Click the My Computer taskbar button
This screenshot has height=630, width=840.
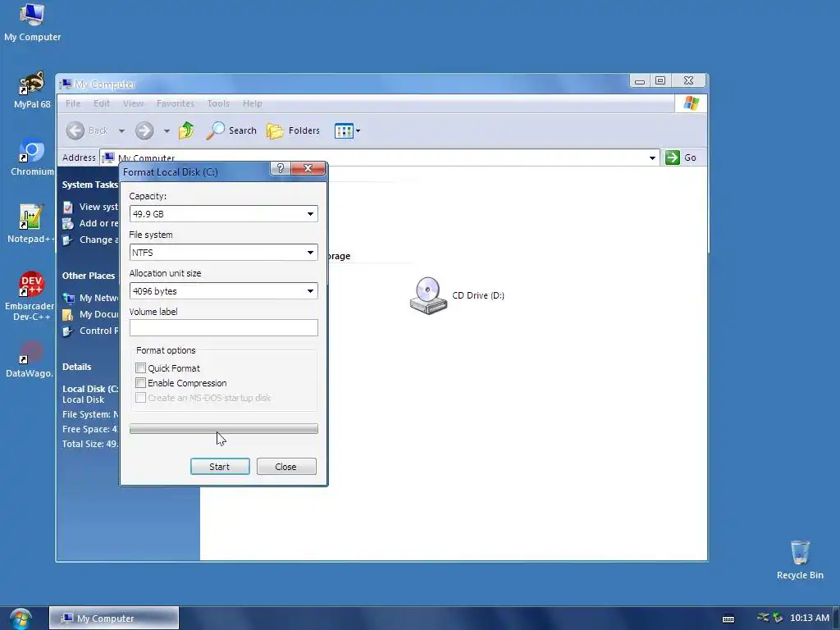pos(113,619)
